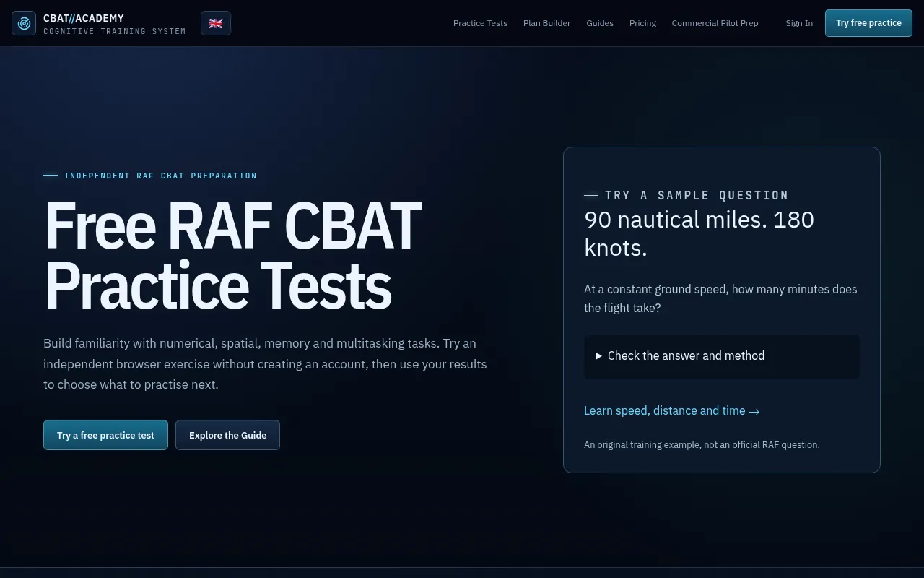Click the 'Explore the Guide' button
The height and width of the screenshot is (578, 924).
point(227,435)
